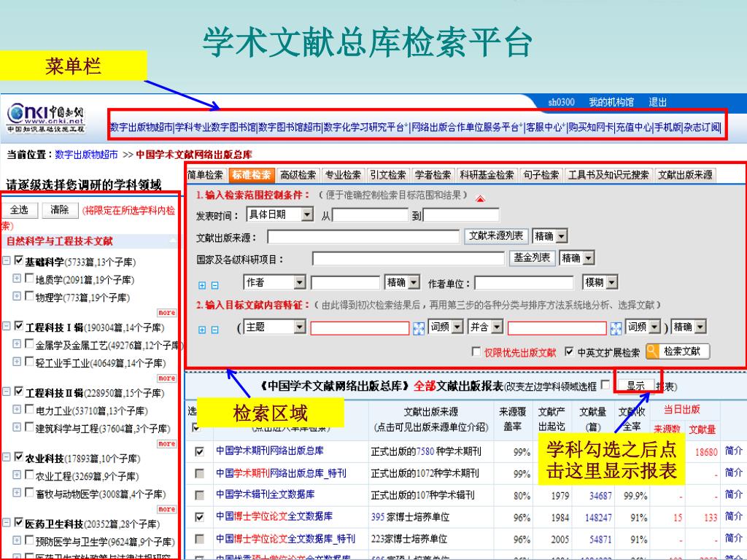Switch to 简单检索 tab

[205, 175]
